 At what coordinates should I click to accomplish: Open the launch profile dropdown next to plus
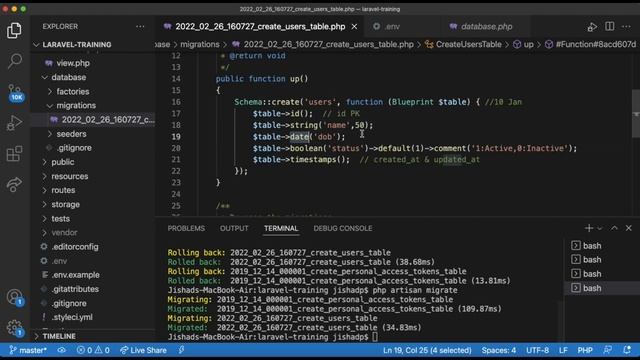click(x=600, y=229)
